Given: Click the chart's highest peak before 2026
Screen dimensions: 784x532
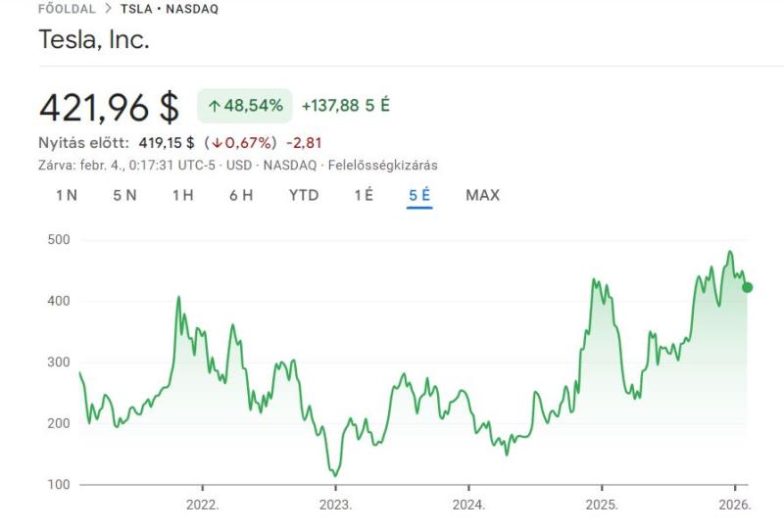Looking at the screenshot, I should click(x=729, y=252).
